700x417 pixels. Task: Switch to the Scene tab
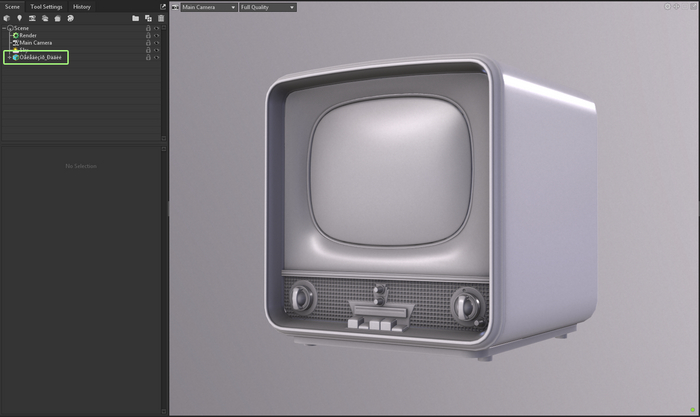12,7
